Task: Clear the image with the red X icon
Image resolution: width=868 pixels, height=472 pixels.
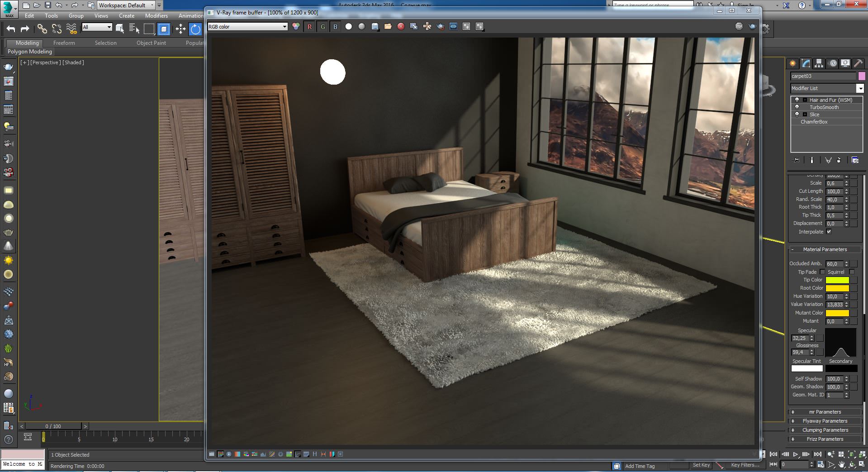Action: (401, 27)
